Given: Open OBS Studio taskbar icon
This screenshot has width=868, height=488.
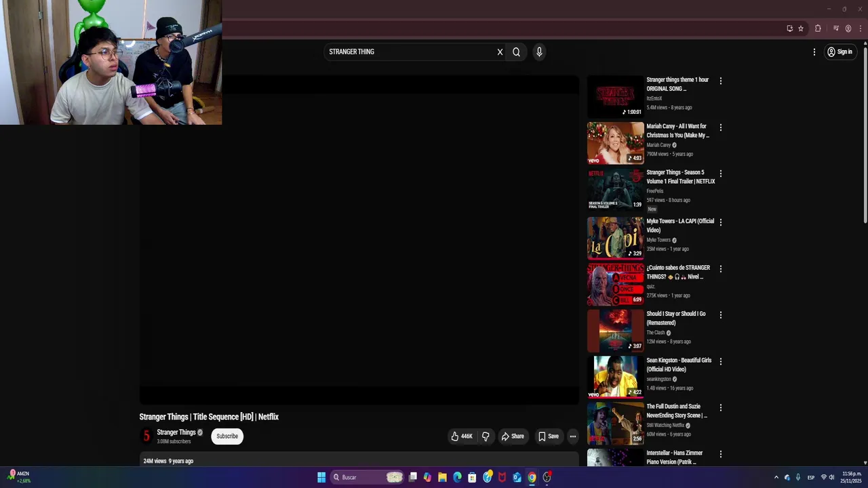Looking at the screenshot, I should pos(547,477).
